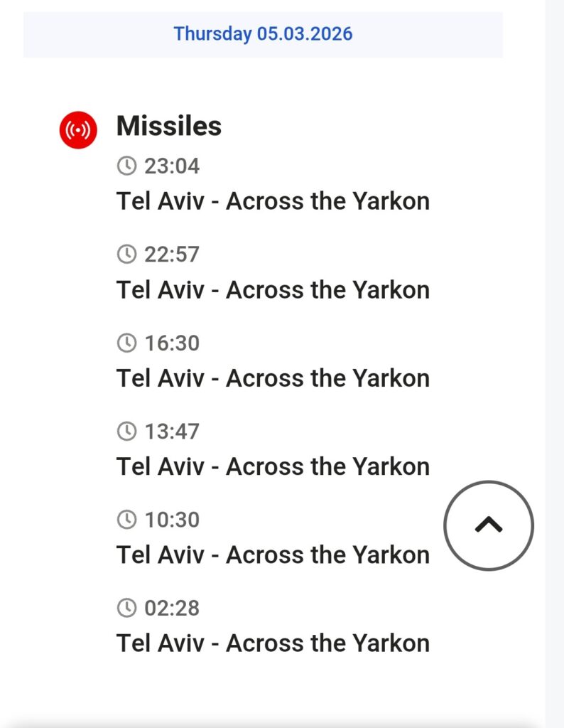Image resolution: width=564 pixels, height=728 pixels.
Task: Select the 13:47 Across the Yarkon entry
Action: [x=273, y=466]
